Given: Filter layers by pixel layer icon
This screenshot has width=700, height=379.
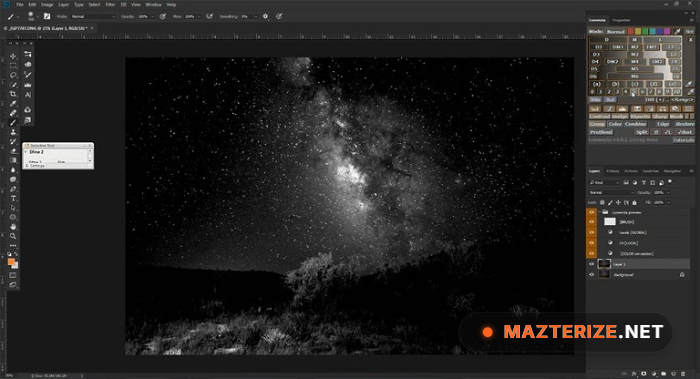Looking at the screenshot, I should 626,183.
